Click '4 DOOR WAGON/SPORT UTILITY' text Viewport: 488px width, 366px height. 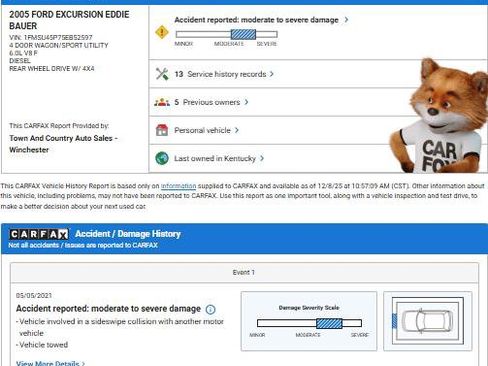[x=59, y=45]
